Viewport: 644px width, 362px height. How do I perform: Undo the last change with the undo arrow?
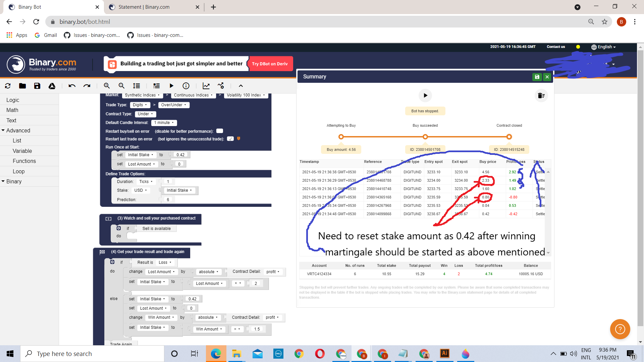click(71, 86)
